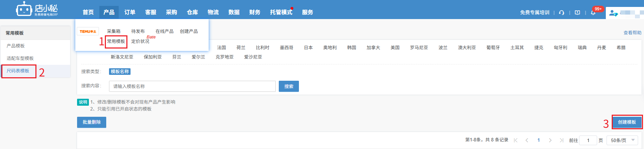Filter templates by 美国 country

point(395,47)
